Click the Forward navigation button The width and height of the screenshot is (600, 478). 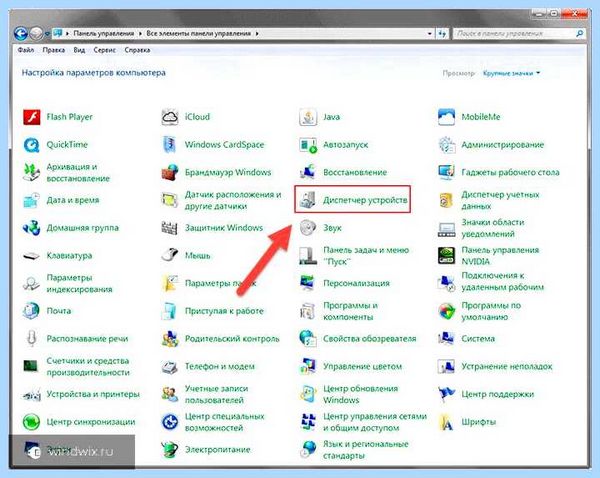click(36, 34)
